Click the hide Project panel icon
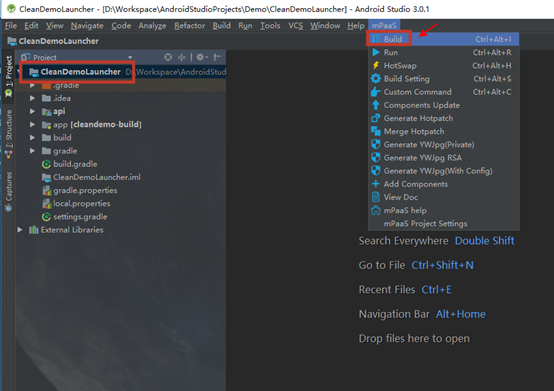Screen dimensions: 554x391 click(217, 57)
